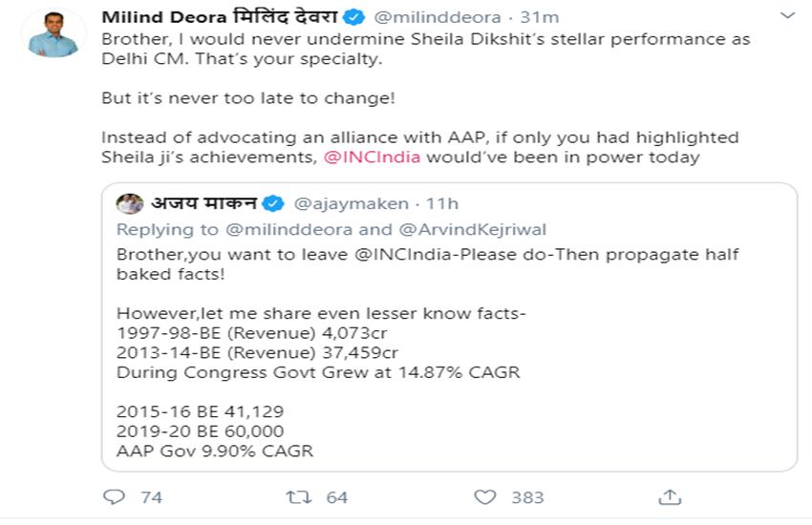The height and width of the screenshot is (525, 812).
Task: Open the @INCIndia mention link
Action: [x=372, y=157]
